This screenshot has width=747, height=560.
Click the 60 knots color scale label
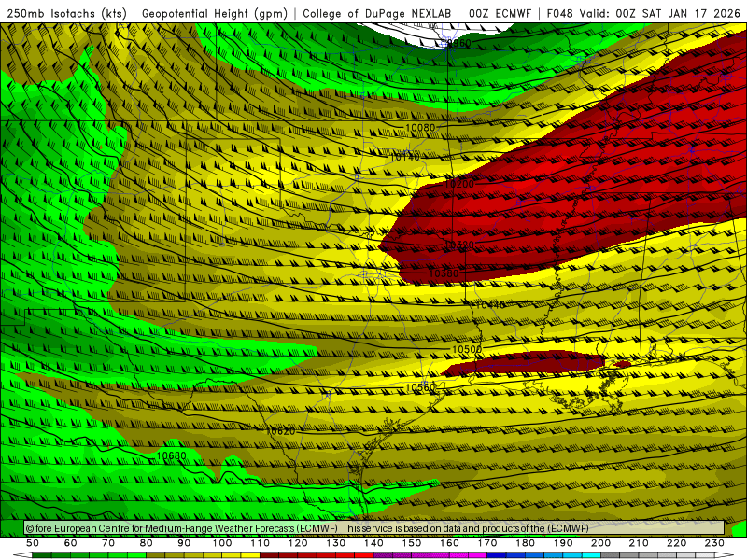[x=71, y=543]
